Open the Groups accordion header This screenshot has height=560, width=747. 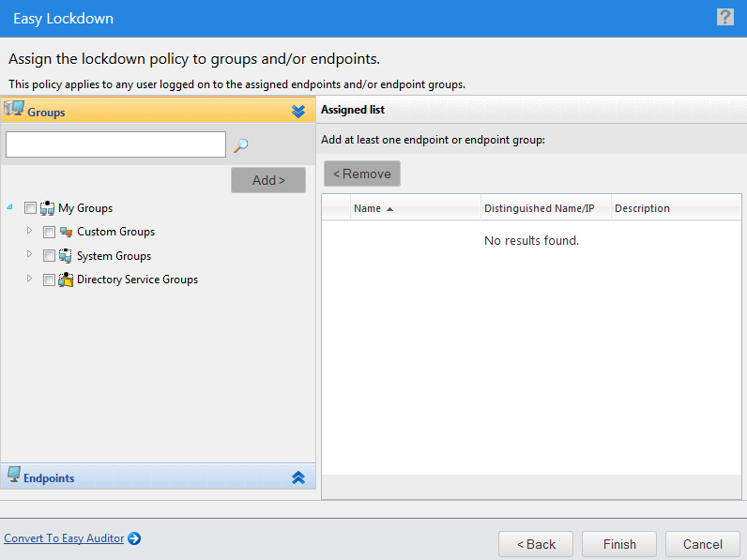pyautogui.click(x=159, y=111)
